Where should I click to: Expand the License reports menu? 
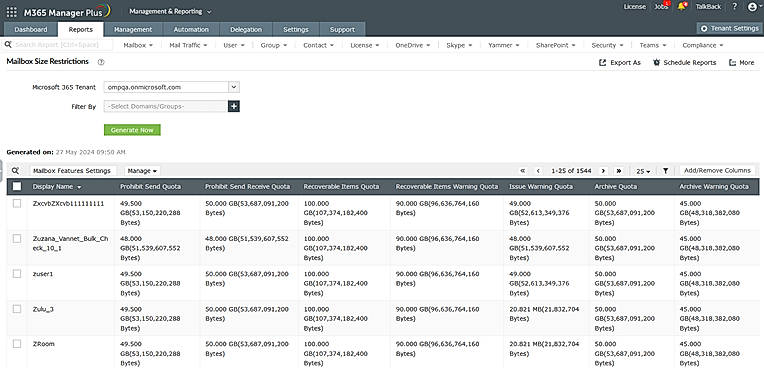(364, 45)
